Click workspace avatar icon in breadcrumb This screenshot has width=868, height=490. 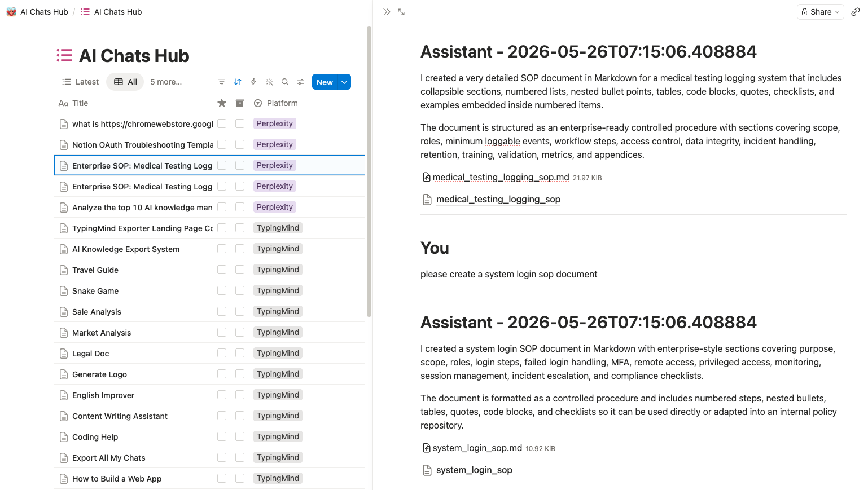[11, 12]
